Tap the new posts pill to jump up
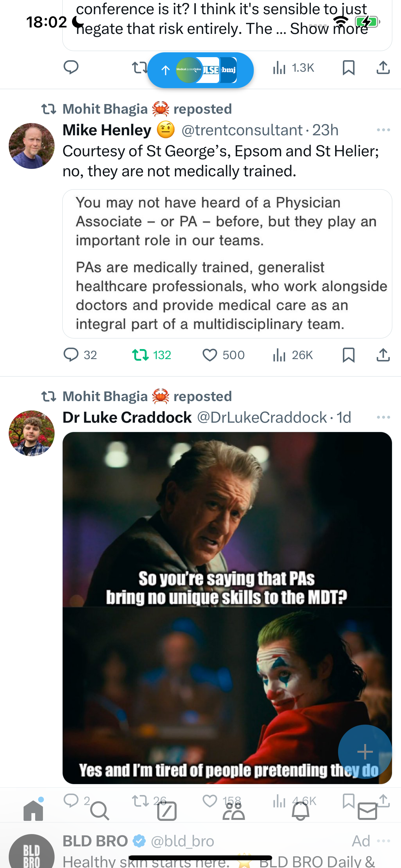The image size is (401, 868). tap(200, 70)
